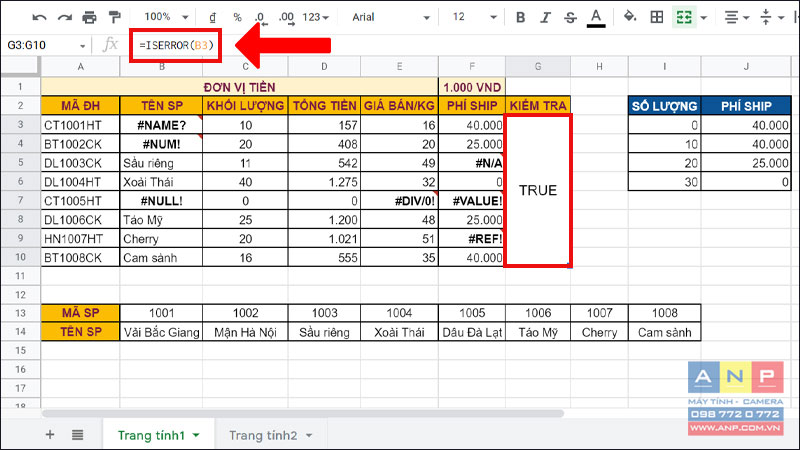The width and height of the screenshot is (800, 450).
Task: Format as currency with đ icon
Action: coord(212,17)
